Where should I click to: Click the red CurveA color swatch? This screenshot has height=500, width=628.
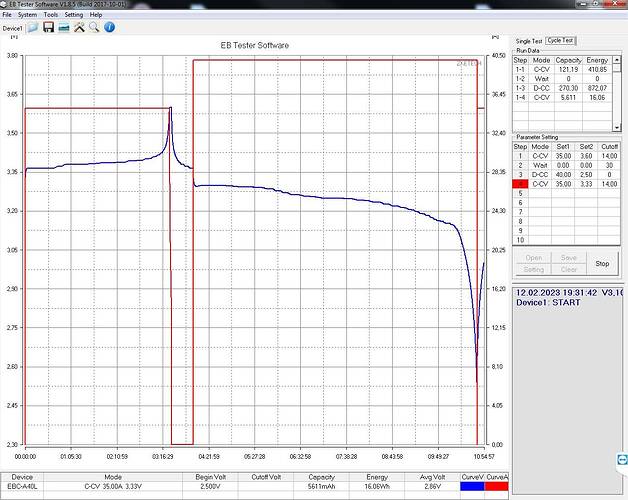coord(497,486)
